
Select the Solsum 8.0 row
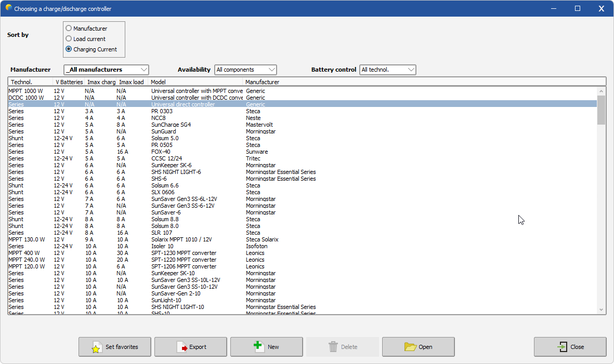(302, 226)
